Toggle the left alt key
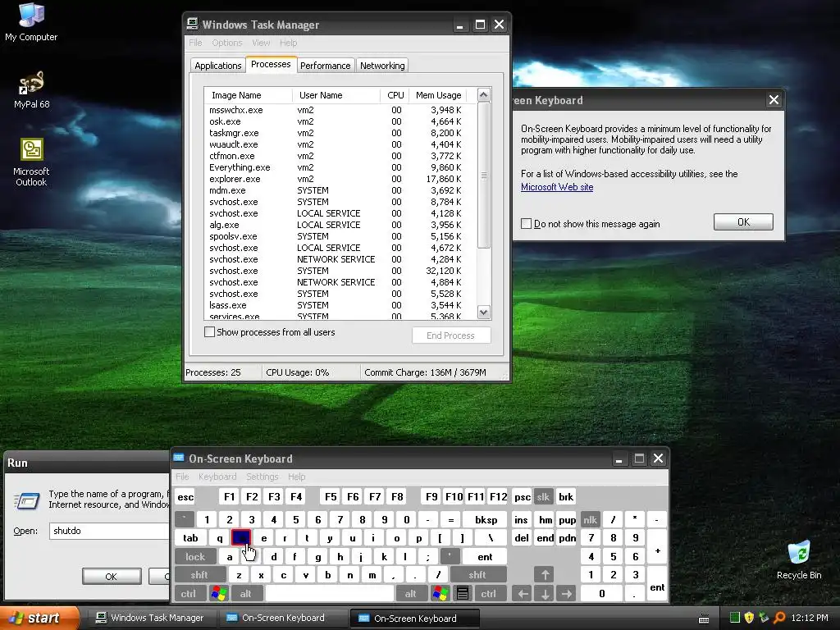The width and height of the screenshot is (840, 630). (x=245, y=594)
